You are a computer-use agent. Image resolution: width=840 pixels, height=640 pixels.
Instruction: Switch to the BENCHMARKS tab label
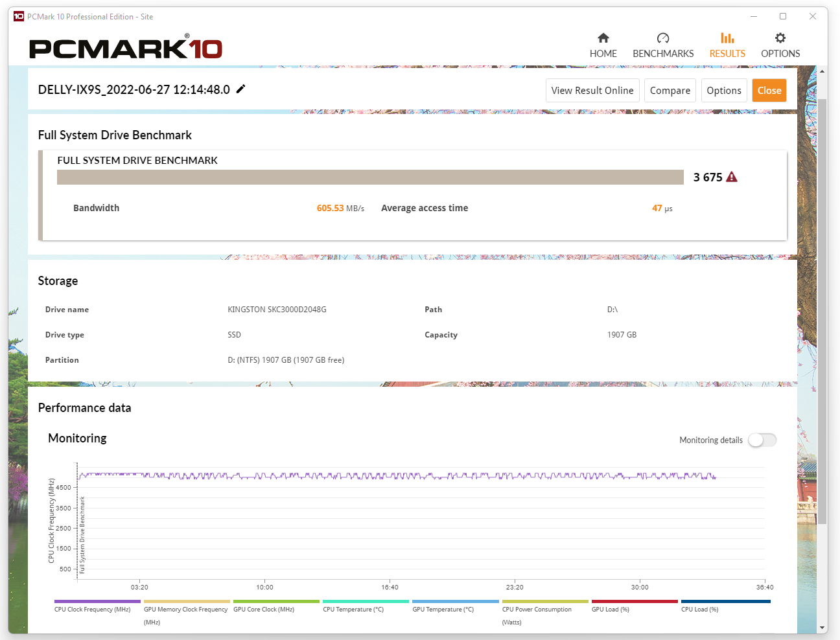click(x=663, y=54)
